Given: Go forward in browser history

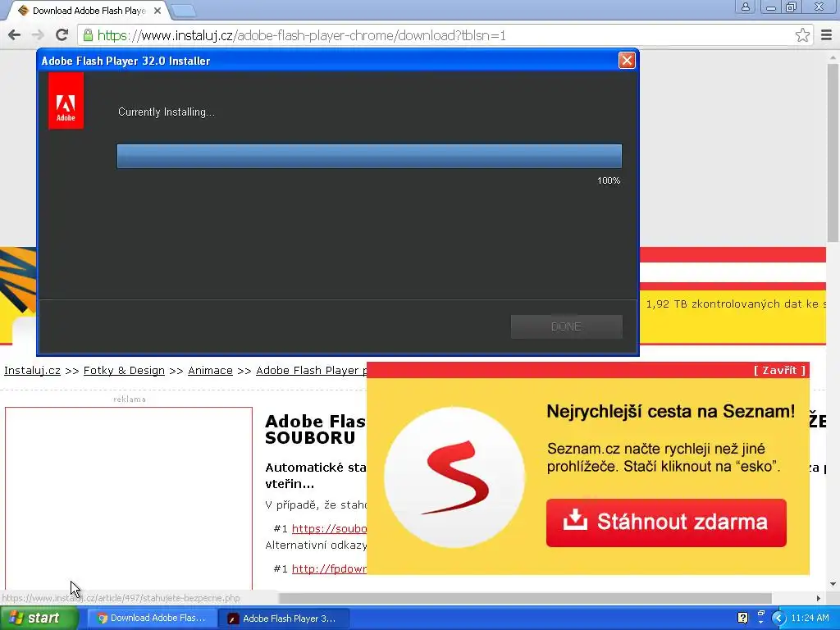Looking at the screenshot, I should coord(38,35).
